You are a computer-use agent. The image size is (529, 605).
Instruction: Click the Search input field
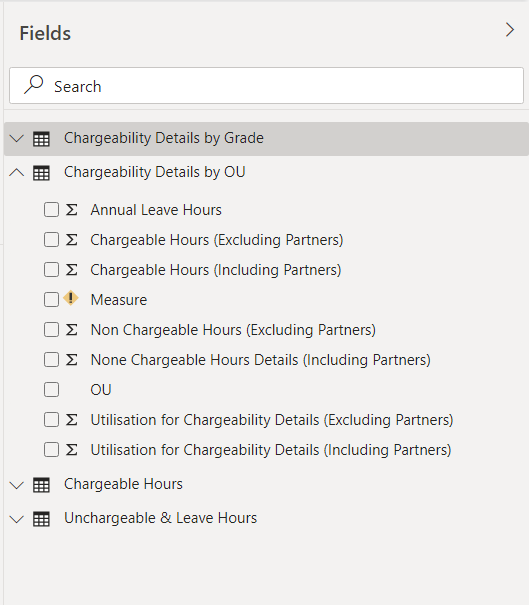coord(266,86)
